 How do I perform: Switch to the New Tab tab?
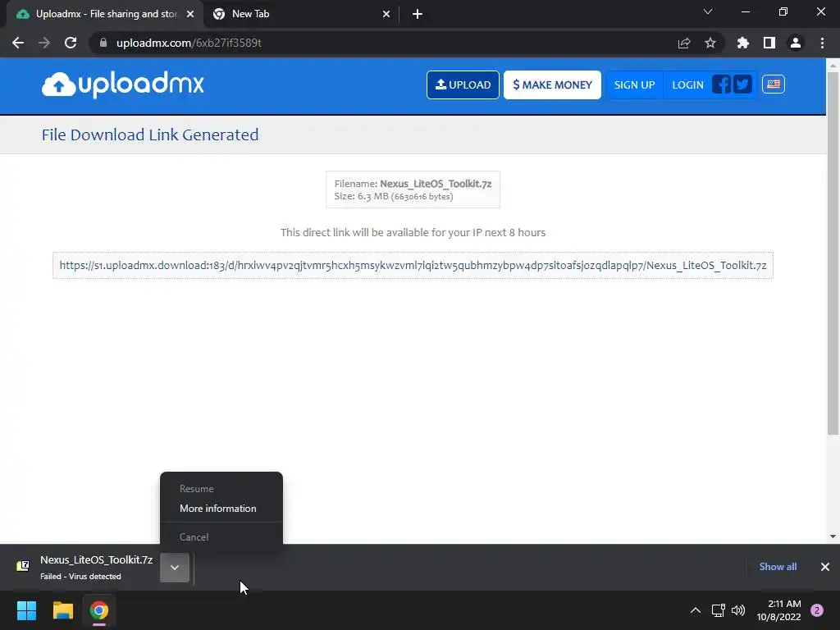coord(300,14)
